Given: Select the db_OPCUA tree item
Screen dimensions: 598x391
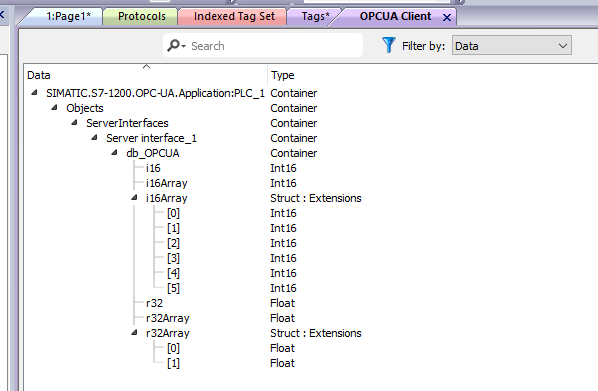Looking at the screenshot, I should pyautogui.click(x=153, y=153).
